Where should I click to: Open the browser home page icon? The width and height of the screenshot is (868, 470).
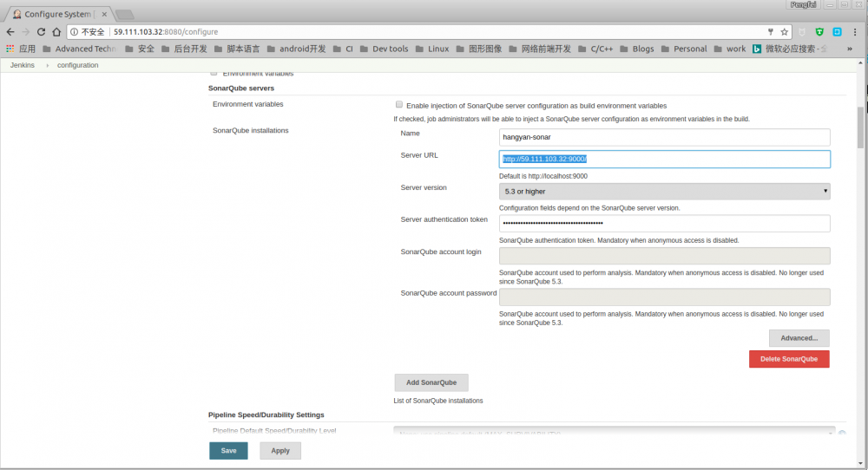pos(56,32)
